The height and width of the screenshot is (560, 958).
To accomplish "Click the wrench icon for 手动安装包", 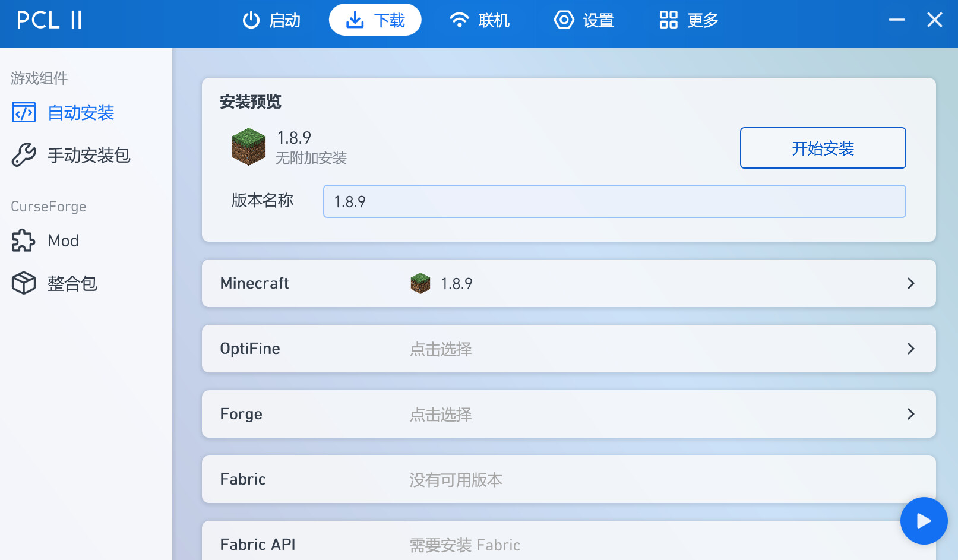I will (x=24, y=155).
